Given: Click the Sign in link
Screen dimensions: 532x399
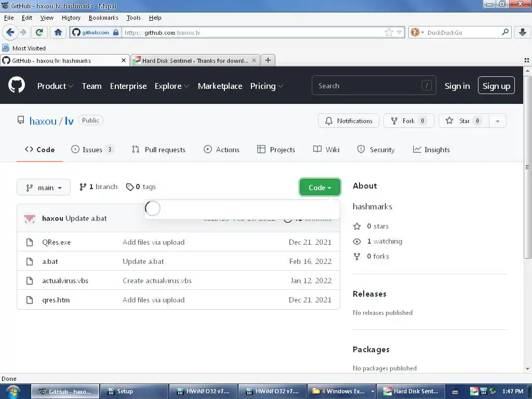Looking at the screenshot, I should click(457, 86).
